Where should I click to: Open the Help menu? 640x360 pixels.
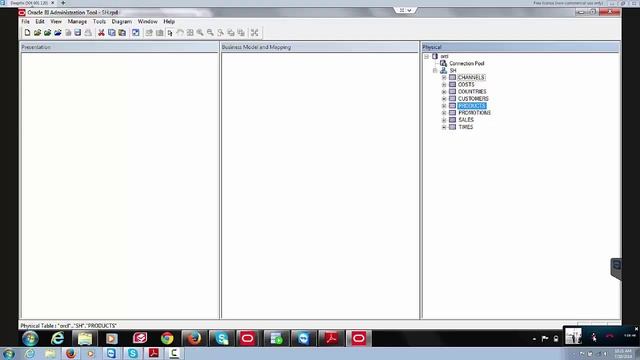(169, 21)
